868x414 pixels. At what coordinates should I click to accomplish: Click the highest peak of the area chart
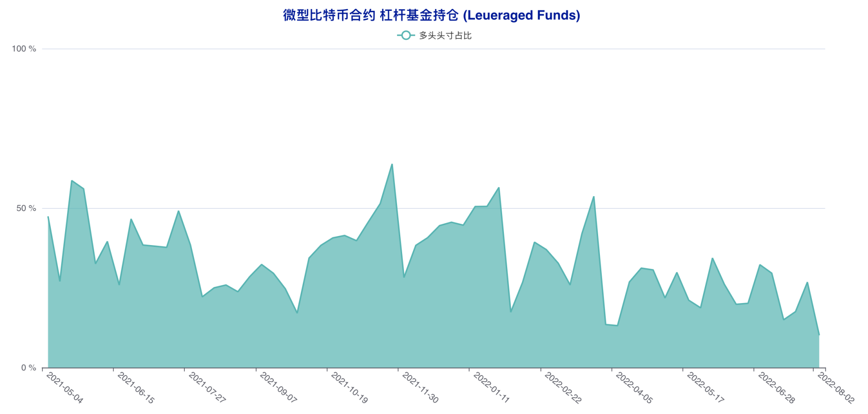point(392,164)
